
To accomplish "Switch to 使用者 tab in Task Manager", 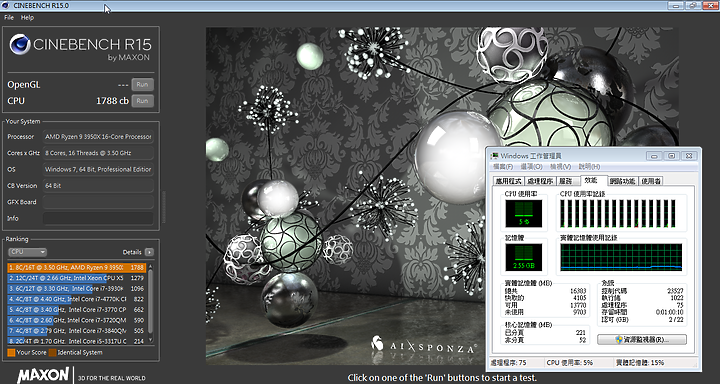I will click(651, 181).
